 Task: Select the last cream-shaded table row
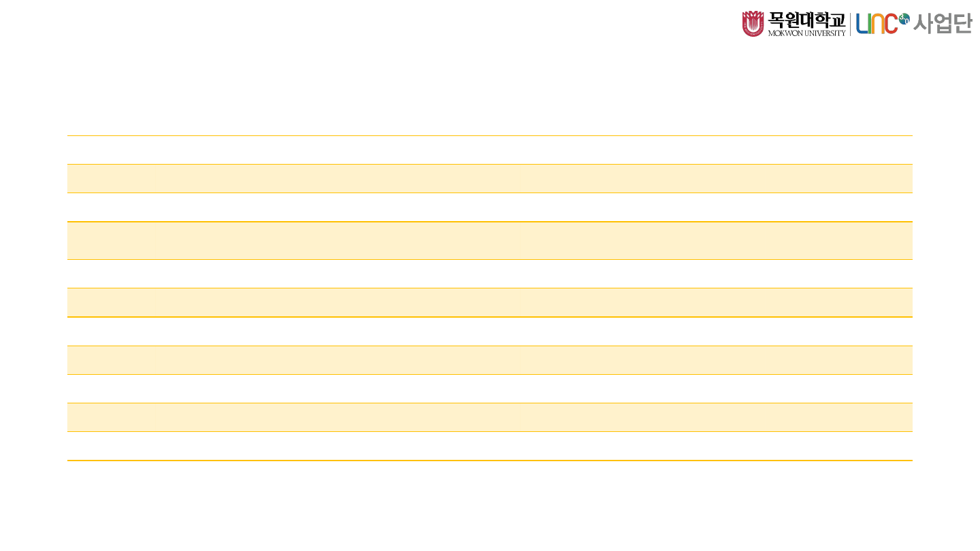pyautogui.click(x=489, y=417)
